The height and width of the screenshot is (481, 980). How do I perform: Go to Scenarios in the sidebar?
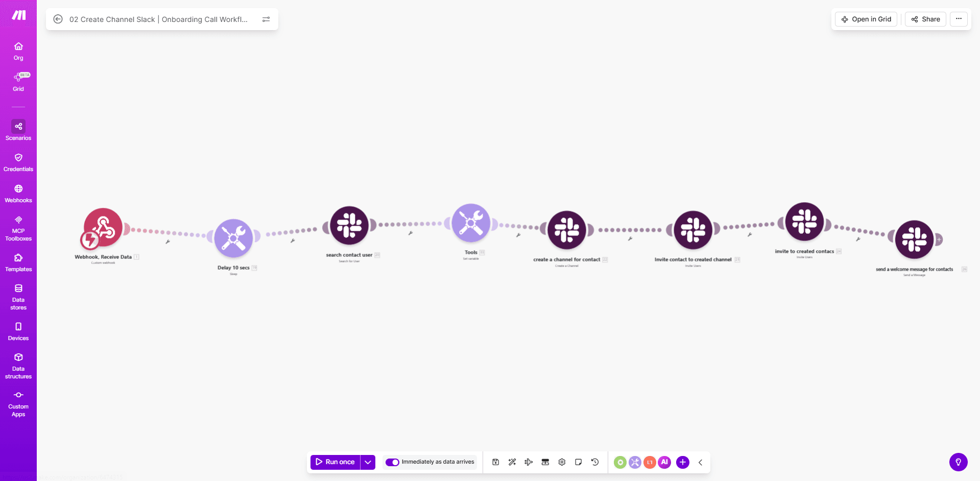(x=18, y=131)
